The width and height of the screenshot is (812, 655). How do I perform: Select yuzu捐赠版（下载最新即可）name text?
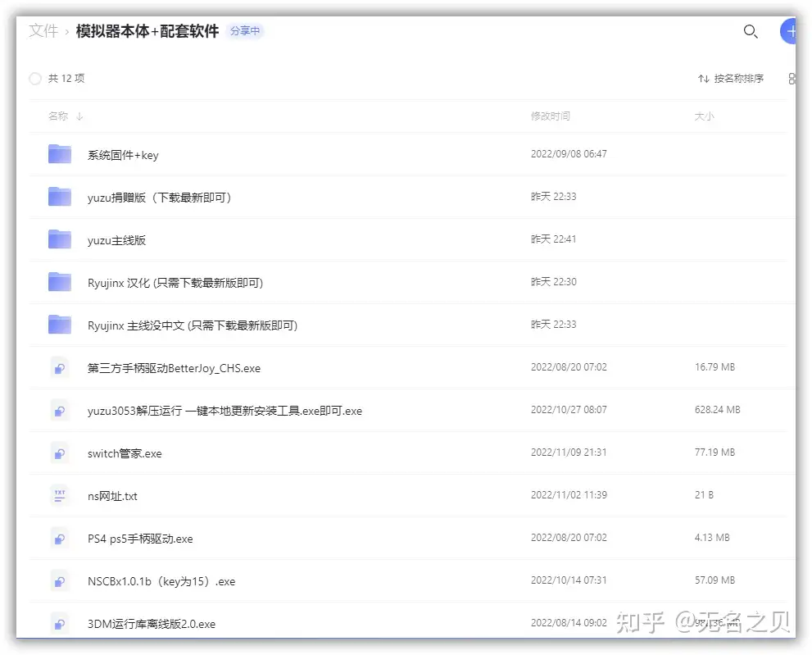point(160,198)
